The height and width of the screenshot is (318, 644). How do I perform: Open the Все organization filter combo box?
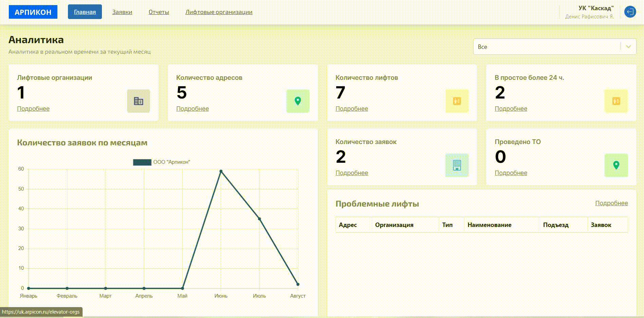(x=547, y=47)
